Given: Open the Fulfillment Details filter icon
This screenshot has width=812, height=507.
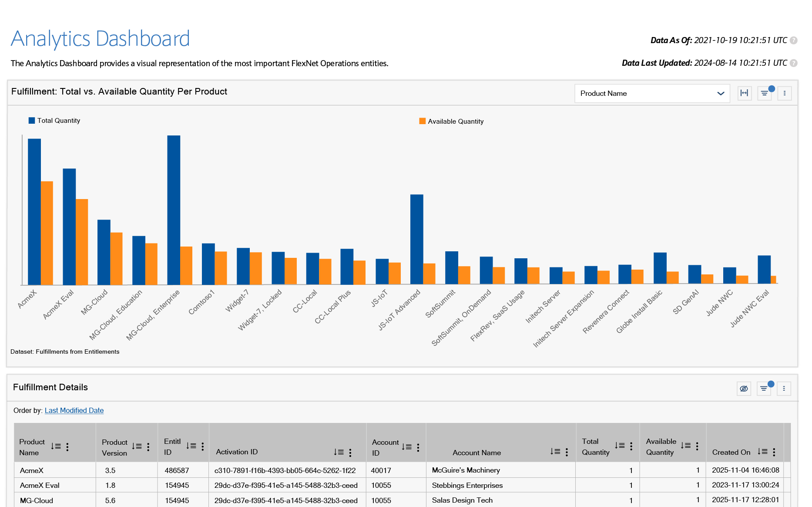Looking at the screenshot, I should pos(764,389).
